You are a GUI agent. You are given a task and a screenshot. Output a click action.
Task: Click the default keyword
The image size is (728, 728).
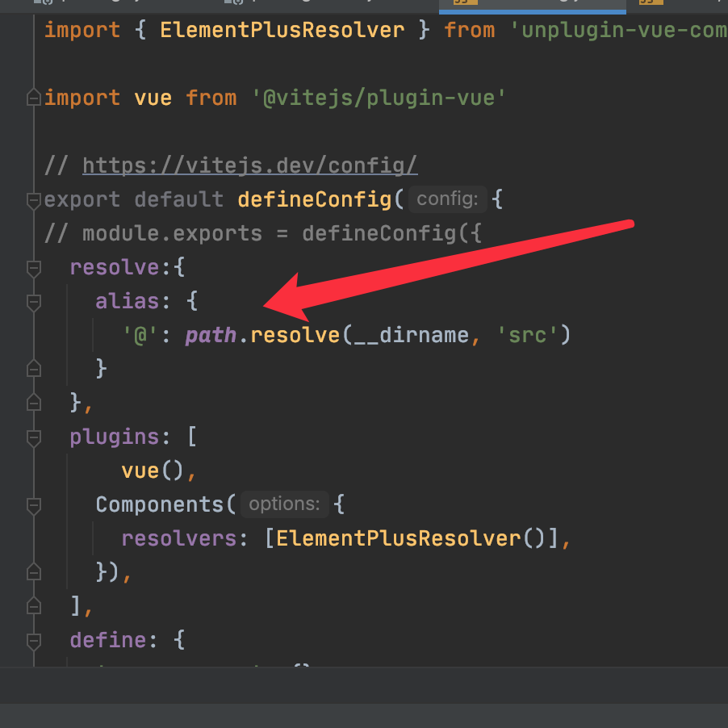(179, 199)
